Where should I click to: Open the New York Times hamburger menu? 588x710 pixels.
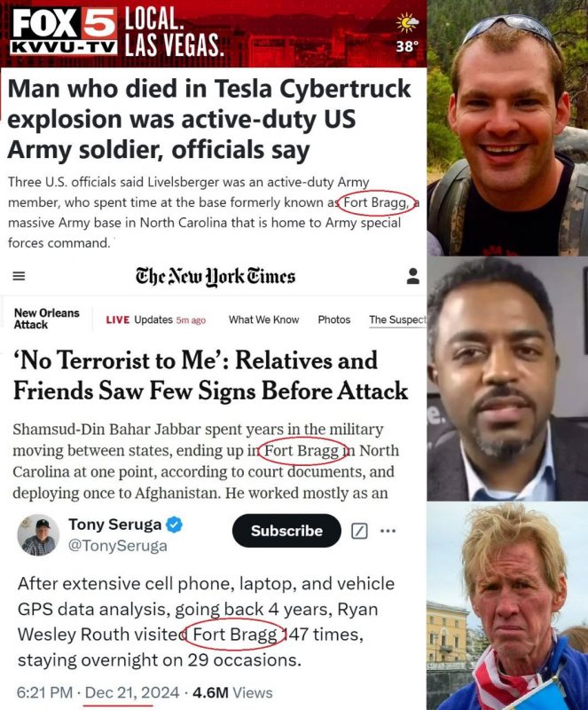[x=19, y=276]
